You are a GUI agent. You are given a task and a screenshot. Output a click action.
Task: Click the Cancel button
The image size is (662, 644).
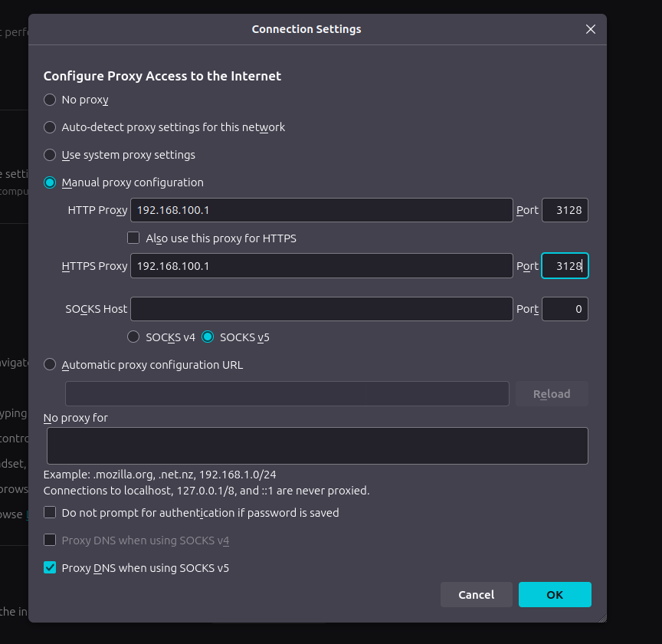[x=477, y=595]
